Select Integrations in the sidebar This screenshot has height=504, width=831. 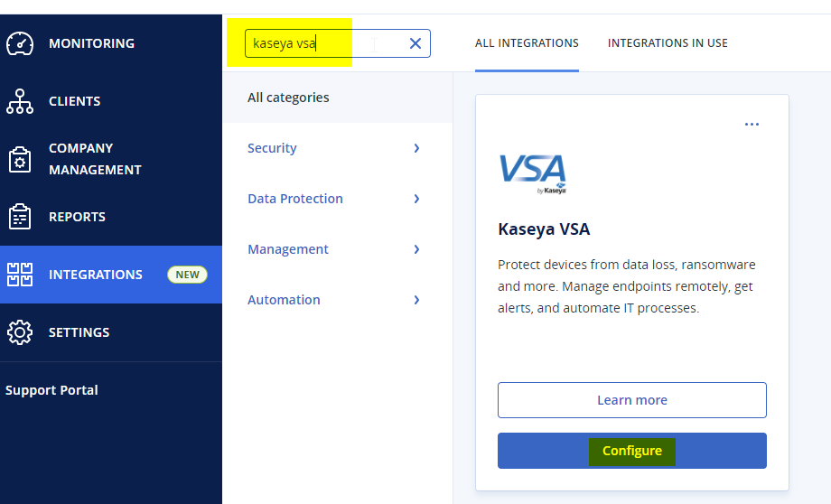click(96, 275)
